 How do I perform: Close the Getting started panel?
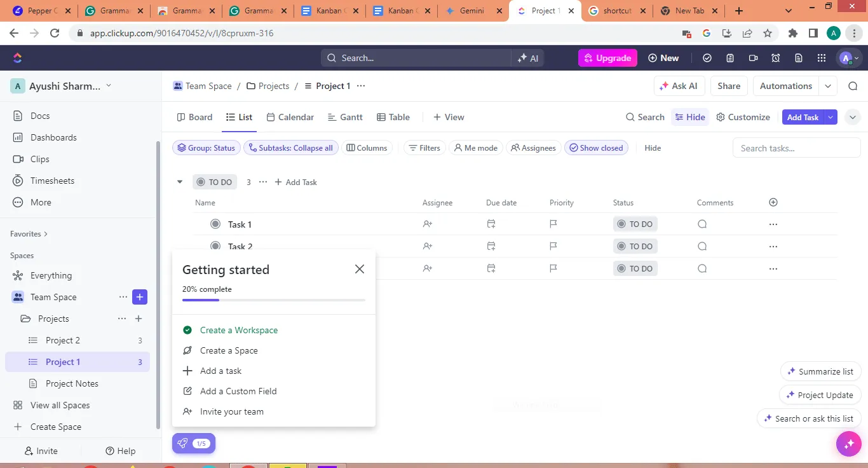click(360, 269)
